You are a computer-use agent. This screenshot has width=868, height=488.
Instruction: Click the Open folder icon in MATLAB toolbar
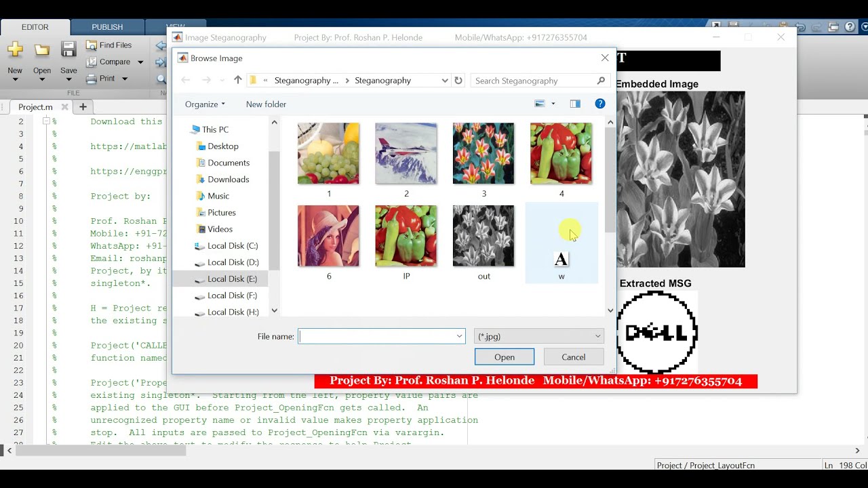click(42, 50)
